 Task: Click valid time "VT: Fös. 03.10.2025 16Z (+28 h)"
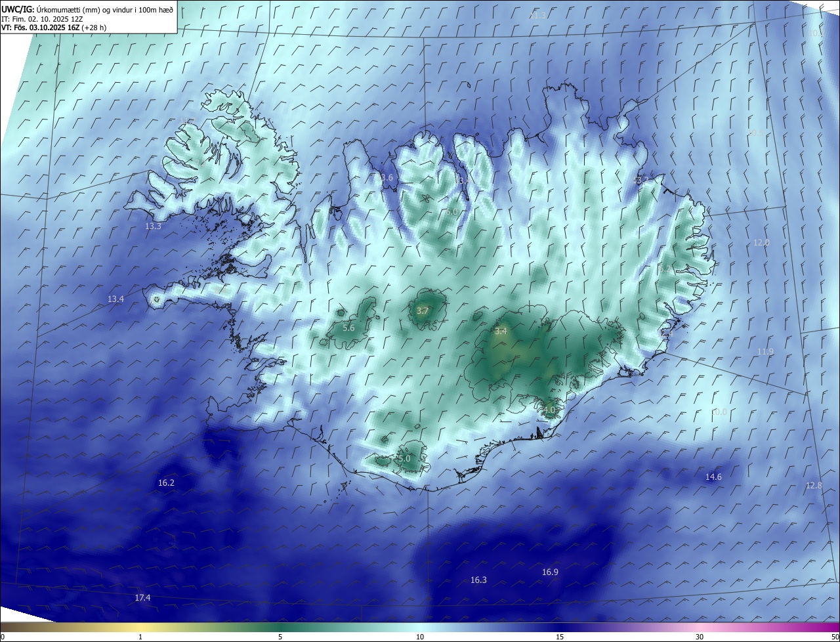point(54,28)
